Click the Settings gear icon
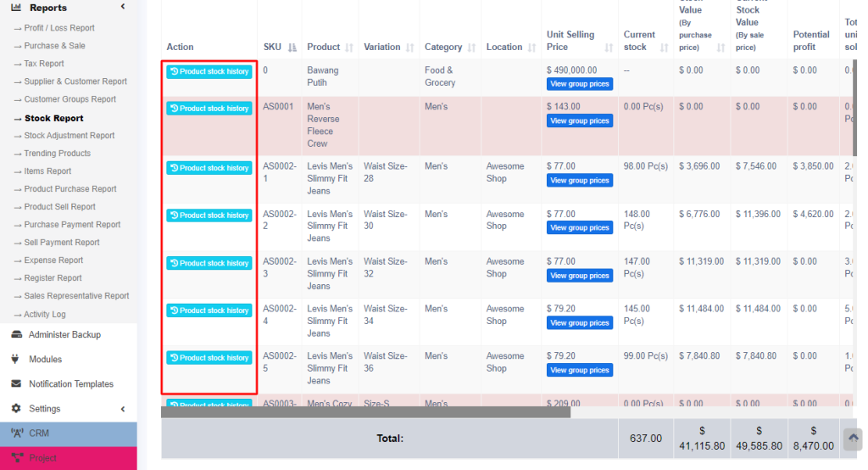868x470 pixels. (x=16, y=408)
